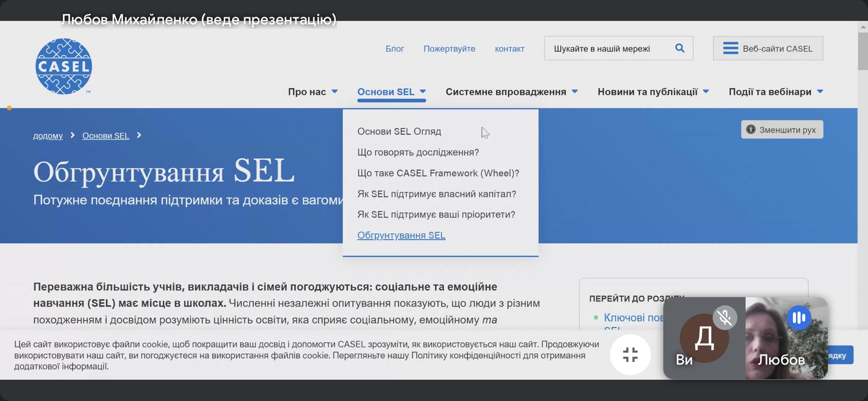Click the Веб-сайти CASEL button
The width and height of the screenshot is (868, 401).
coord(768,48)
